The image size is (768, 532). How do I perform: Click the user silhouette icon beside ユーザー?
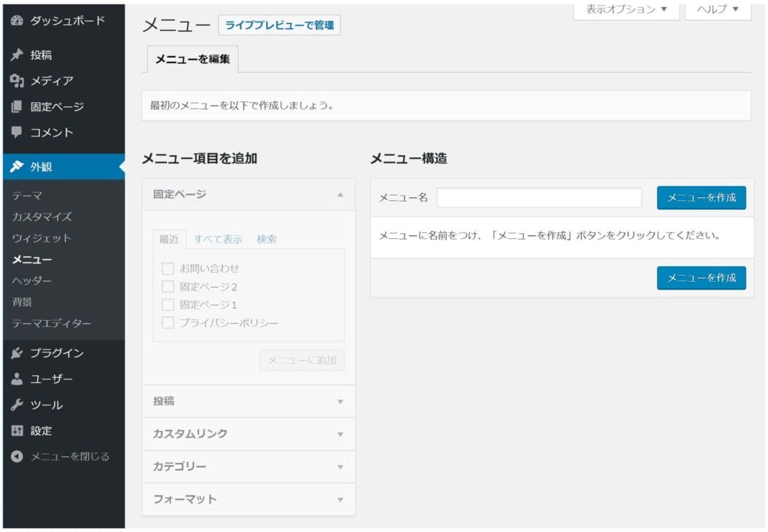[x=17, y=379]
